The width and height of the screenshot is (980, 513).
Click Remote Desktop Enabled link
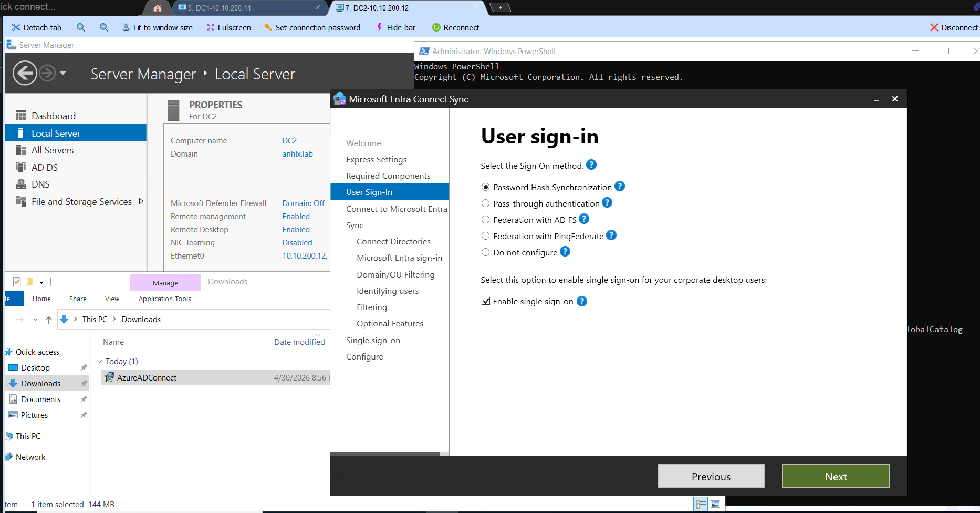point(296,230)
